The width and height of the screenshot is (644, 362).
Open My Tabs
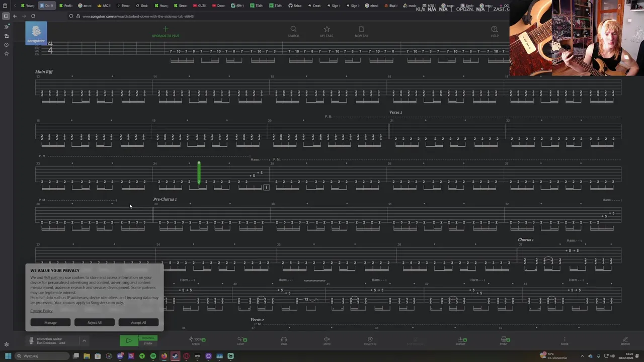pyautogui.click(x=327, y=32)
